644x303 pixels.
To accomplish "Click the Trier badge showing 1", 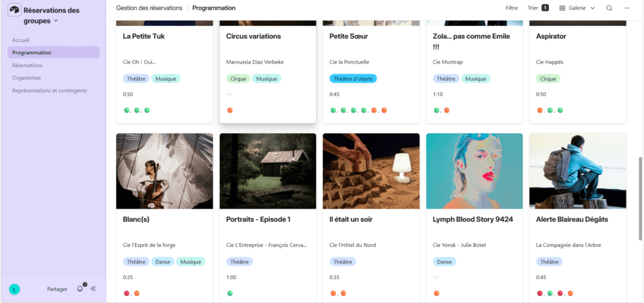I will (x=545, y=8).
